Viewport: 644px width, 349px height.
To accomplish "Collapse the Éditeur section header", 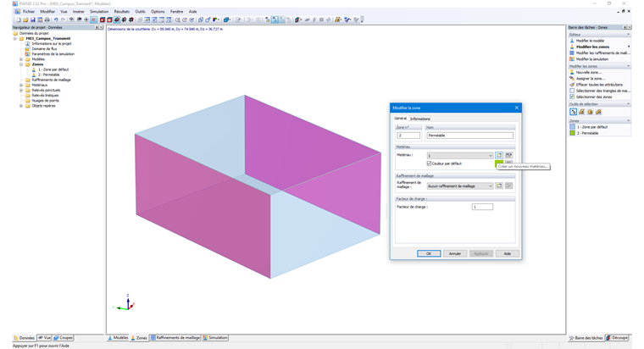I will pos(599,35).
